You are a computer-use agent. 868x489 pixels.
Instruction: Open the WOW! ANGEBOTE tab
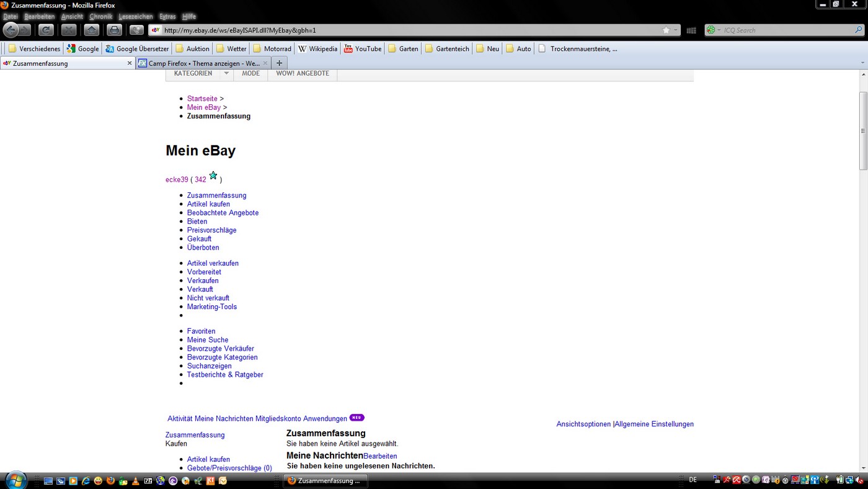point(303,73)
